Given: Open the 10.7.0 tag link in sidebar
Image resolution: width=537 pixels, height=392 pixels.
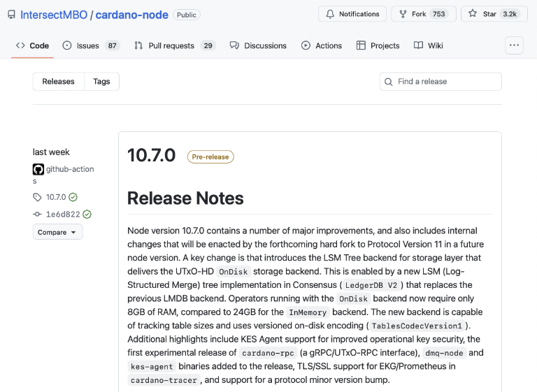Looking at the screenshot, I should point(56,197).
